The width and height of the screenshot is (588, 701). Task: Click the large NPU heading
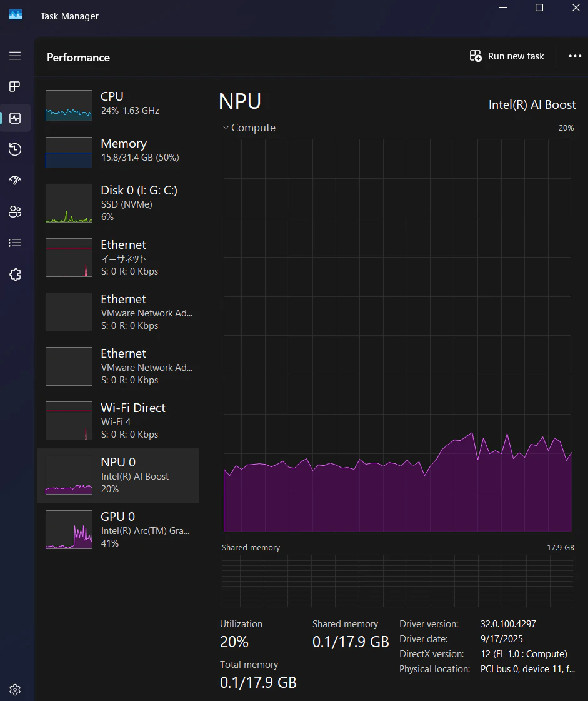(240, 101)
